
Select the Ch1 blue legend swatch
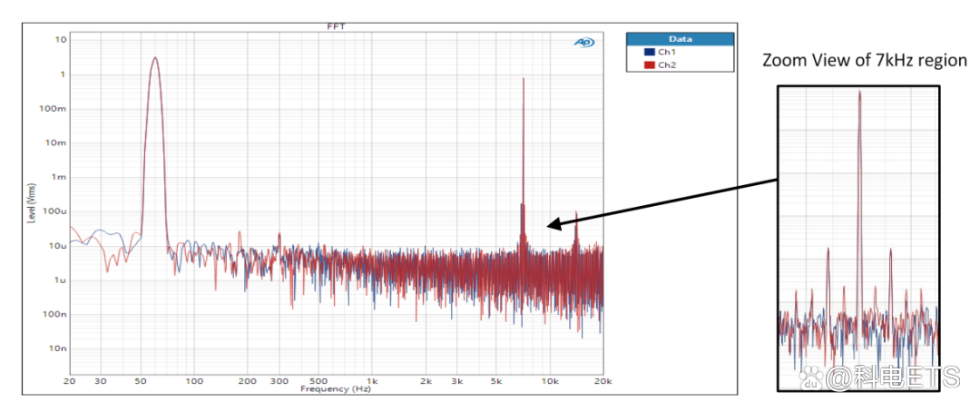[650, 51]
